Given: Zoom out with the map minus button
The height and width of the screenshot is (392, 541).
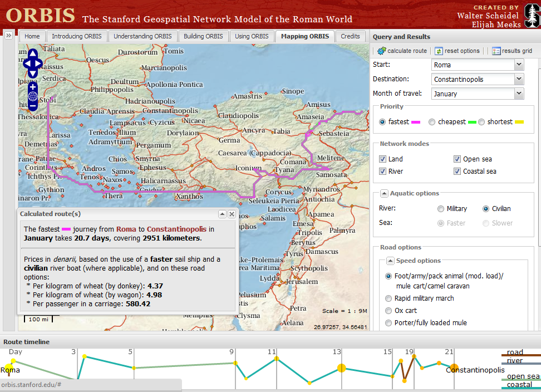Looking at the screenshot, I should [x=33, y=106].
